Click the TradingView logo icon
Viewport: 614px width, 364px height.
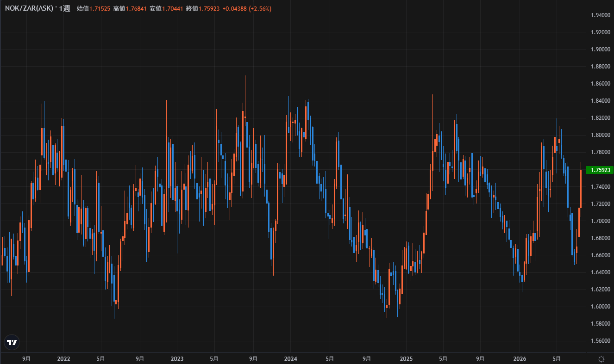pyautogui.click(x=12, y=342)
